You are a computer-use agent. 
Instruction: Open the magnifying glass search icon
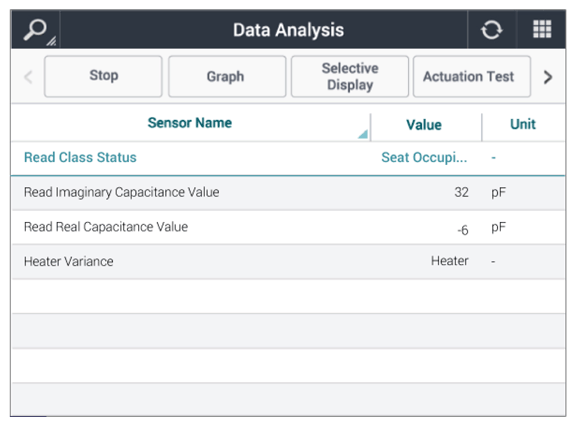click(35, 30)
